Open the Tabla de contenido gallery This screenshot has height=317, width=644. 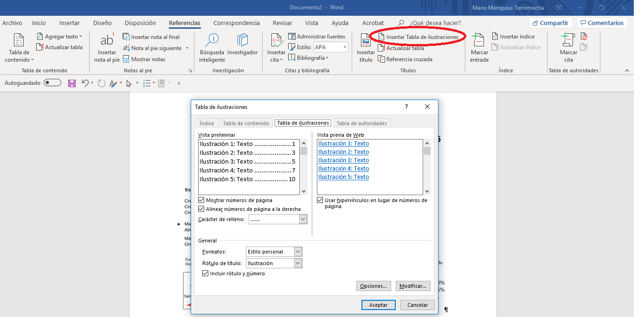tap(19, 48)
